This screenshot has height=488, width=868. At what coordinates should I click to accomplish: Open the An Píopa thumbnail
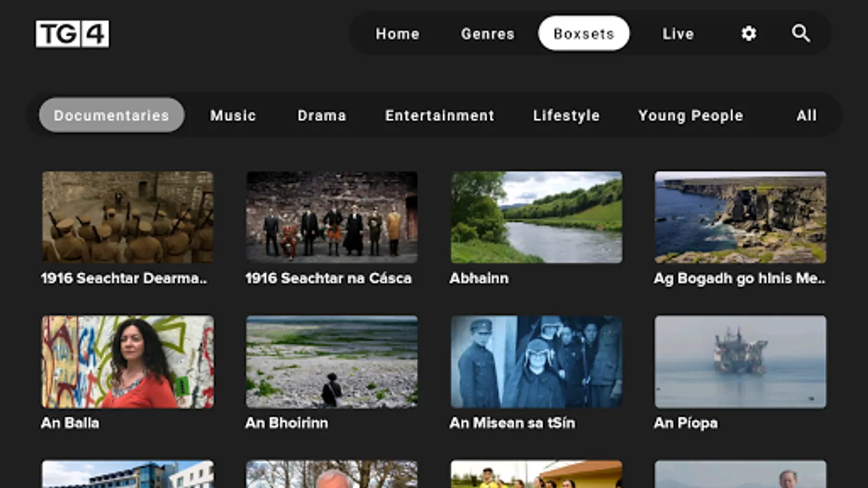click(x=741, y=362)
